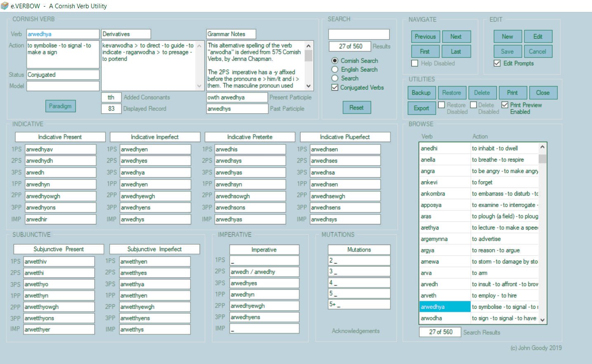Click the empty Model field
This screenshot has height=364, width=592.
tap(63, 86)
